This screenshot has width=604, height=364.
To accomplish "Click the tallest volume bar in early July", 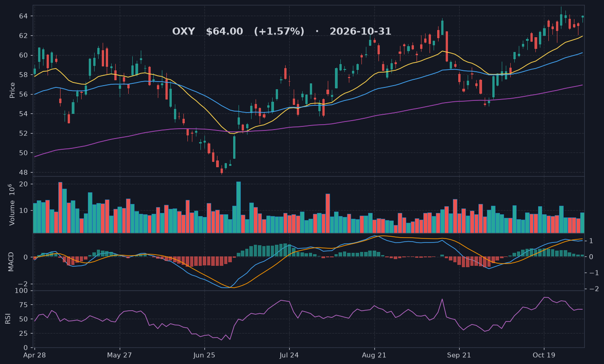I will (239, 207).
